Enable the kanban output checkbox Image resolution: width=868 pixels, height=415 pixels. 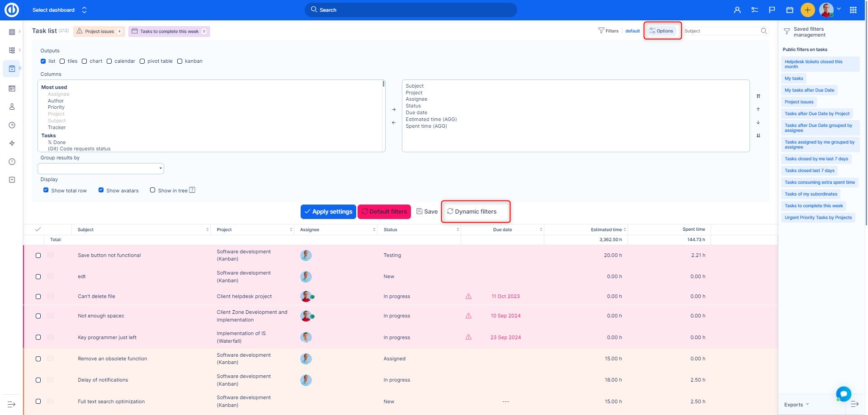click(180, 61)
